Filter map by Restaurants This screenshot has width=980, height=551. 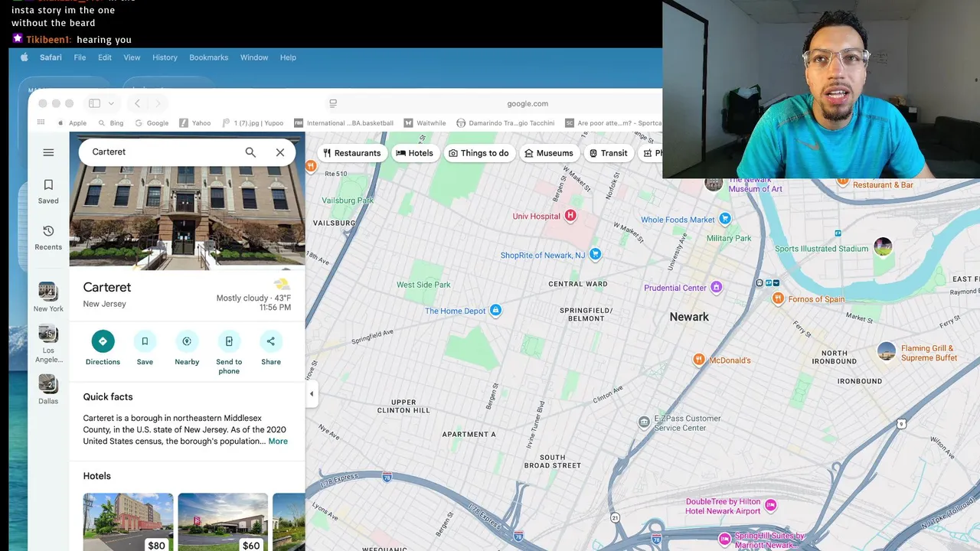(351, 153)
